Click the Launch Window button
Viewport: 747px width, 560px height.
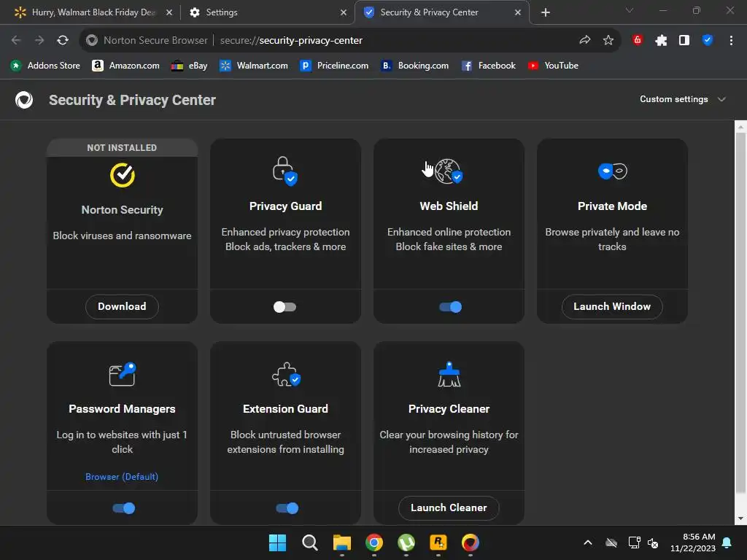pyautogui.click(x=612, y=307)
